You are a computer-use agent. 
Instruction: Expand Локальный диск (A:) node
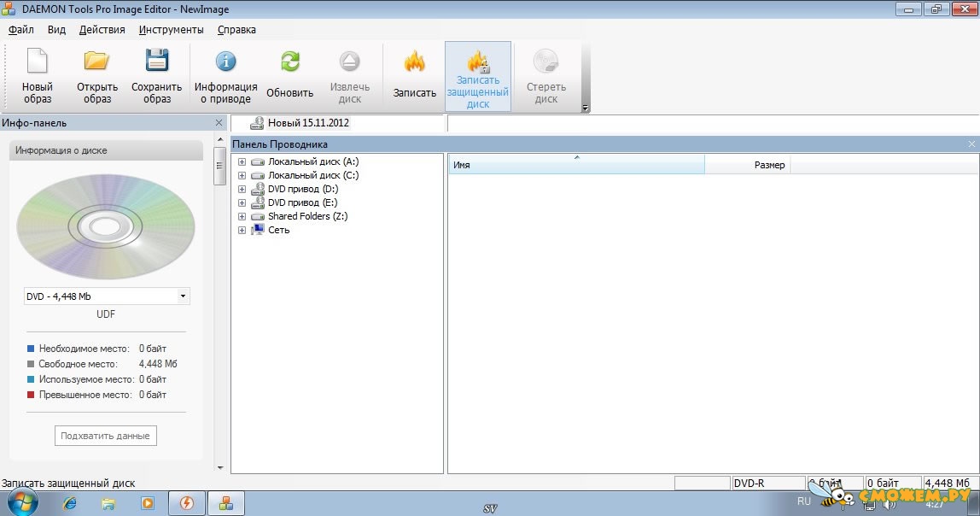point(242,162)
